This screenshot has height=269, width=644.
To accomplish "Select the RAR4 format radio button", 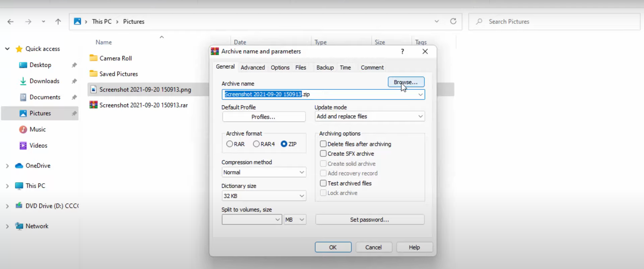I will coord(257,144).
